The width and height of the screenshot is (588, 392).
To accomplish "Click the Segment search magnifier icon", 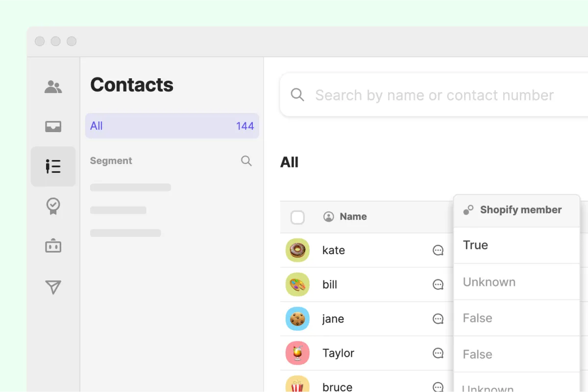I will (x=246, y=161).
